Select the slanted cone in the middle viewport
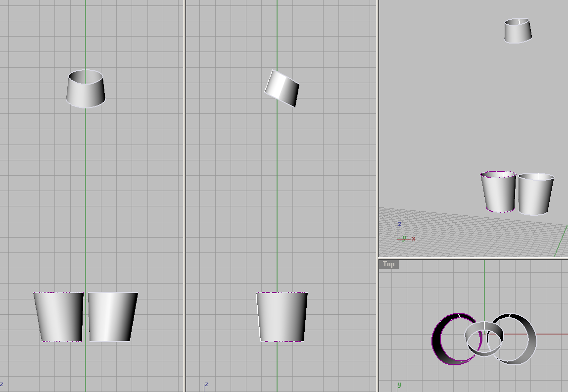Viewport: 568px width, 392px height. (x=282, y=89)
